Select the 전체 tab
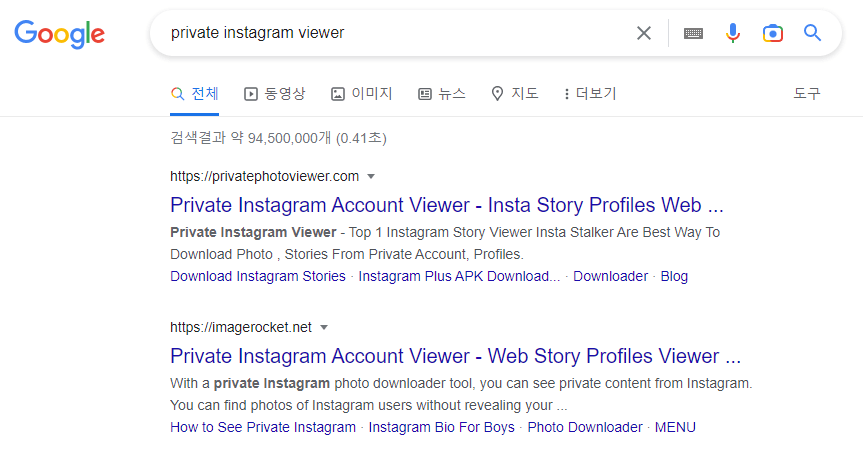Screen dimensions: 863x469 [194, 94]
